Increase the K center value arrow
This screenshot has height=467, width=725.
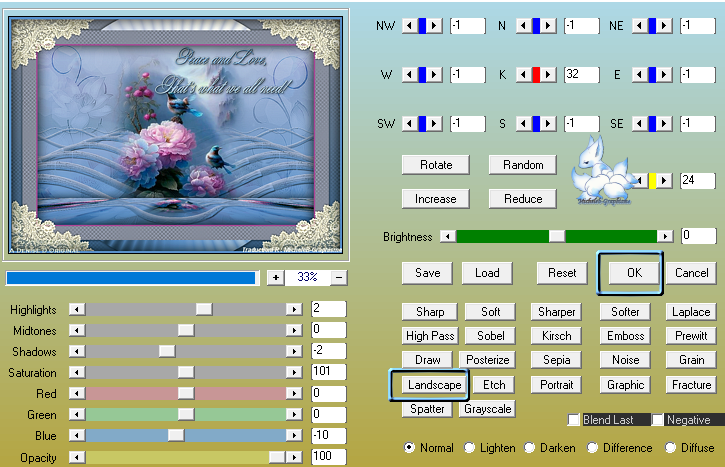click(x=548, y=74)
